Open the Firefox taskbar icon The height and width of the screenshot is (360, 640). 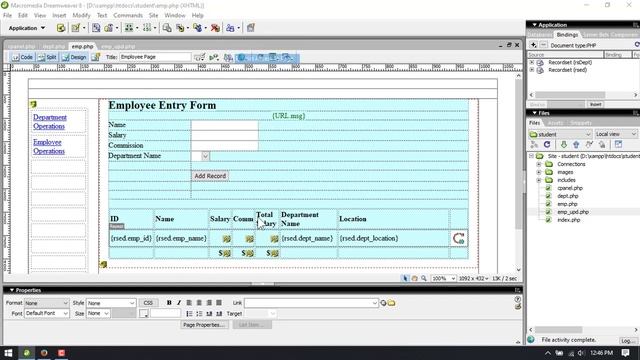coord(44,353)
